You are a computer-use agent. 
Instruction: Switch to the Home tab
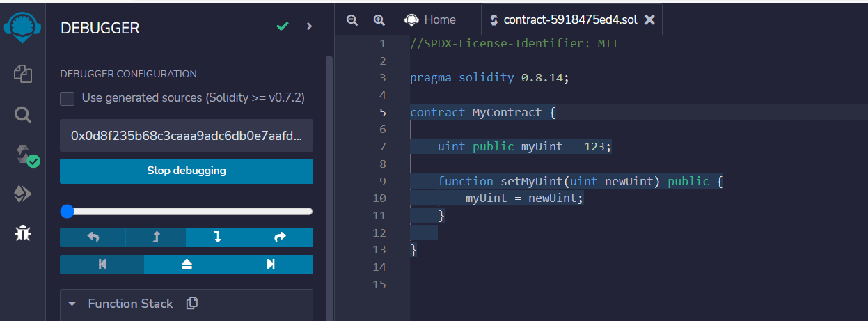coord(430,20)
